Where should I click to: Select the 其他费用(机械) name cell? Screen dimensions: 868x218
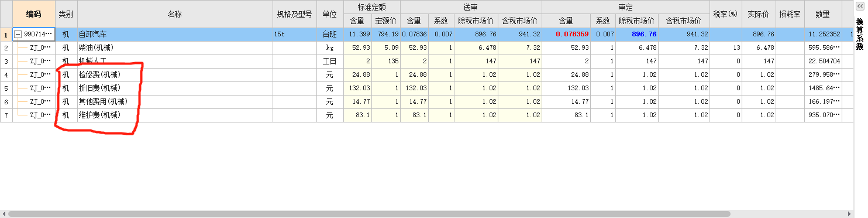click(175, 101)
